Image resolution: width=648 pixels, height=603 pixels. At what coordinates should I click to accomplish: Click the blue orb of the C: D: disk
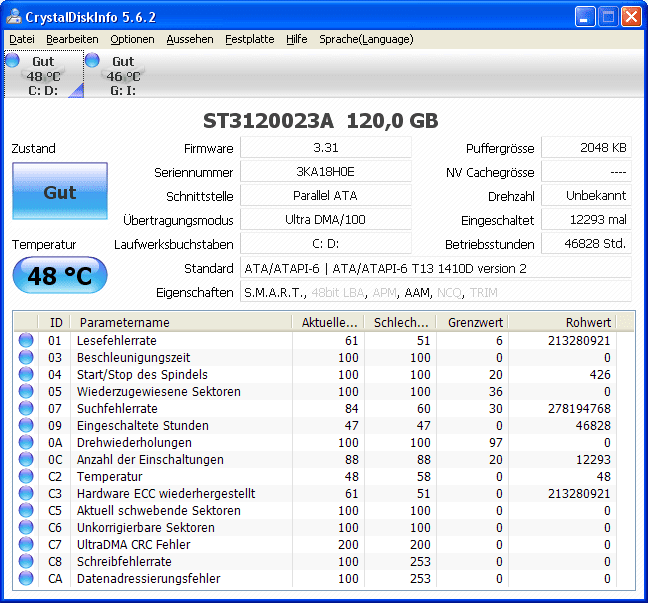pyautogui.click(x=12, y=60)
